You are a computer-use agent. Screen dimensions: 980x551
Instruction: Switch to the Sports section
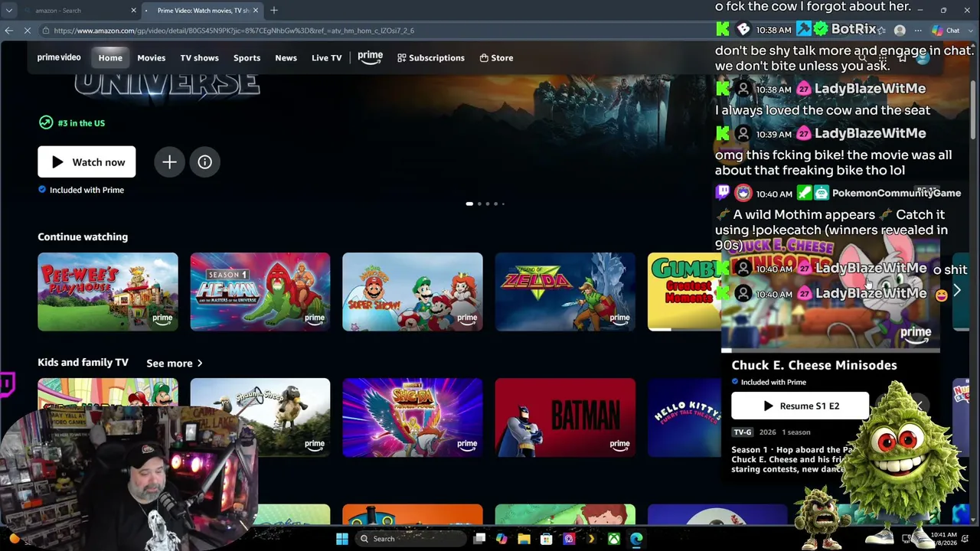(x=247, y=57)
